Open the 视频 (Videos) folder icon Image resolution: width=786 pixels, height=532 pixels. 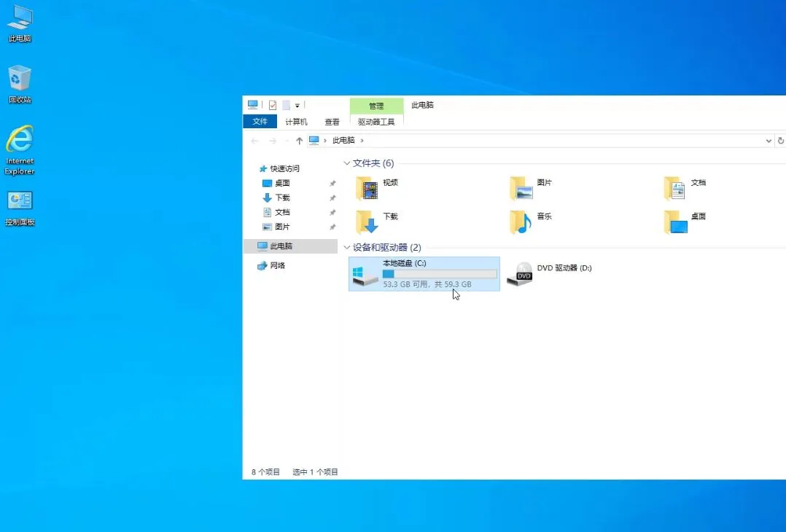tap(367, 188)
